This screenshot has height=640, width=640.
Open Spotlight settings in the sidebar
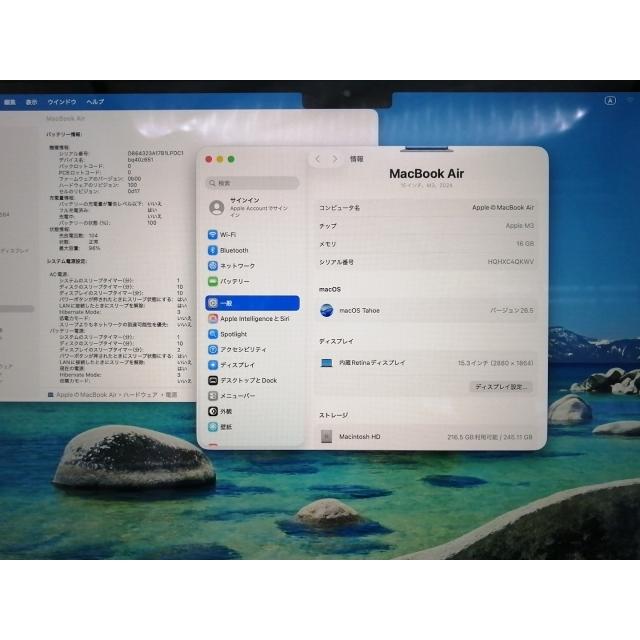227,334
